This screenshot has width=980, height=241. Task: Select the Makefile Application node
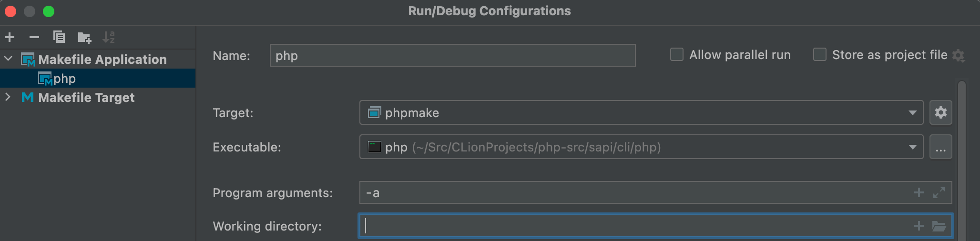tap(98, 59)
